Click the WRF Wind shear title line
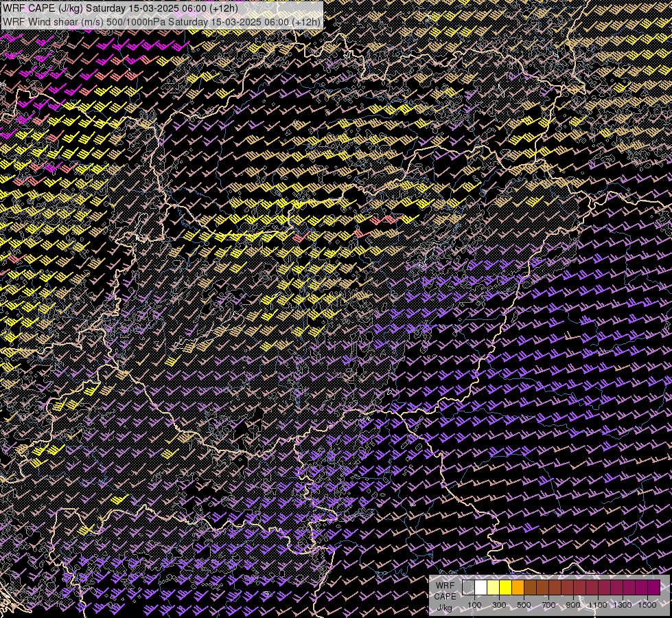 point(161,22)
